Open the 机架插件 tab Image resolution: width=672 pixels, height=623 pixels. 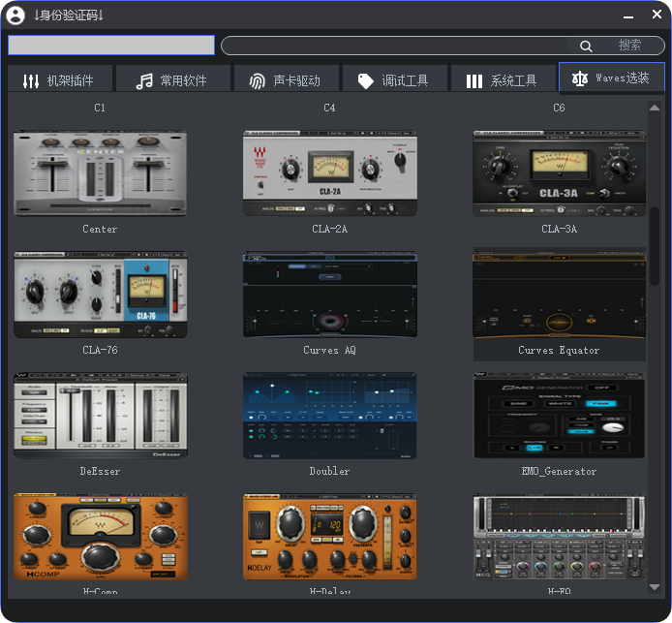point(60,78)
